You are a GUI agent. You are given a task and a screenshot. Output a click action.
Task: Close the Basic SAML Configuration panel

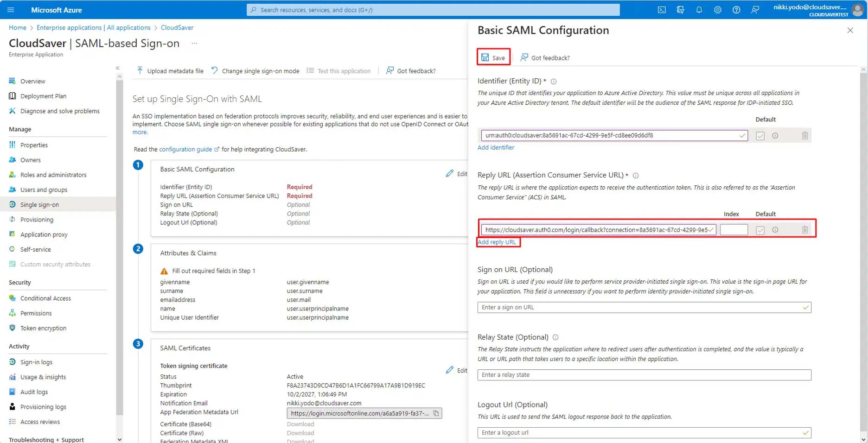coord(850,31)
